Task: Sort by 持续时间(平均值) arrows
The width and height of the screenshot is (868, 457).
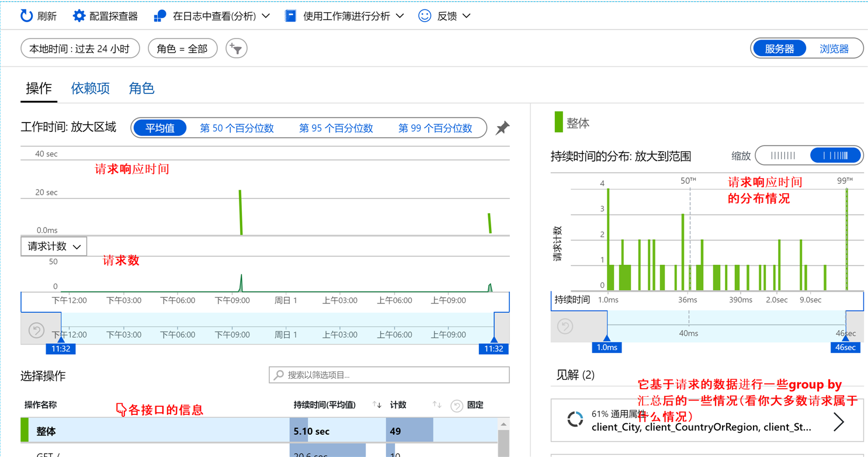Action: pyautogui.click(x=377, y=405)
